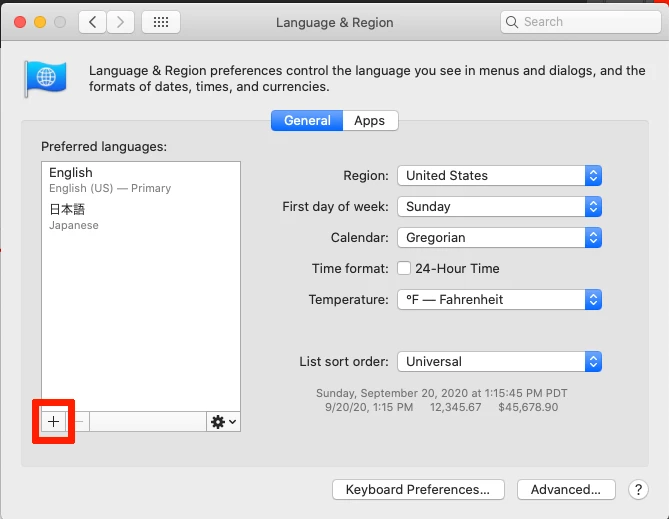
Task: Select English in preferred languages
Action: click(141, 180)
